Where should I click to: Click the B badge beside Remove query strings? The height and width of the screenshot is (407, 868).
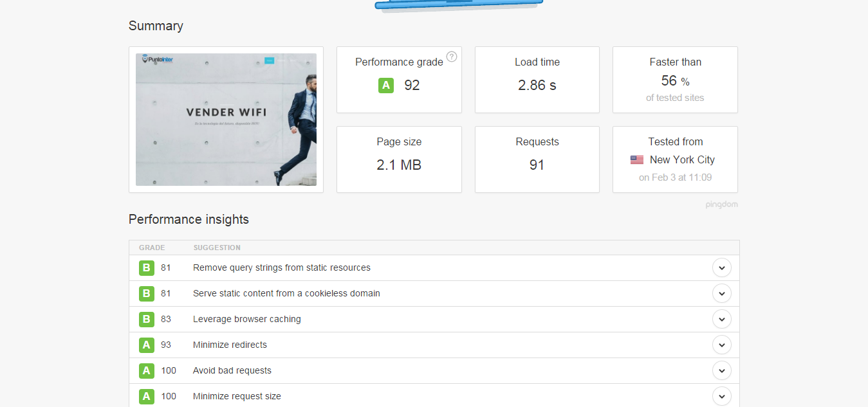pyautogui.click(x=146, y=267)
